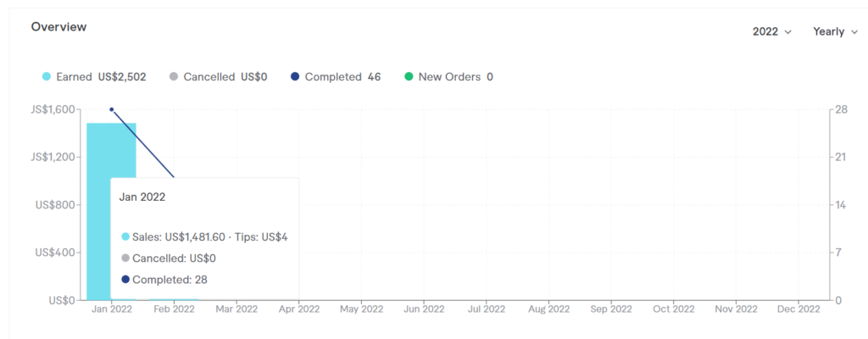
Task: Click the Jun 2022 axis label
Action: pyautogui.click(x=424, y=310)
